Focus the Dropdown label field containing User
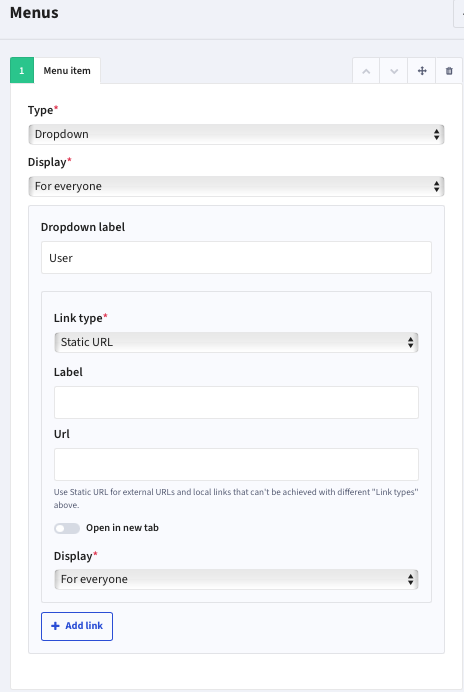 pos(236,258)
